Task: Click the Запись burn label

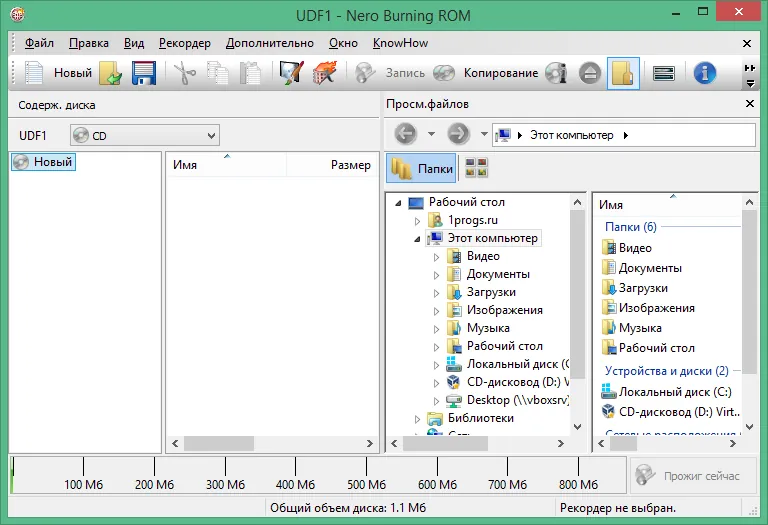Action: 405,73
